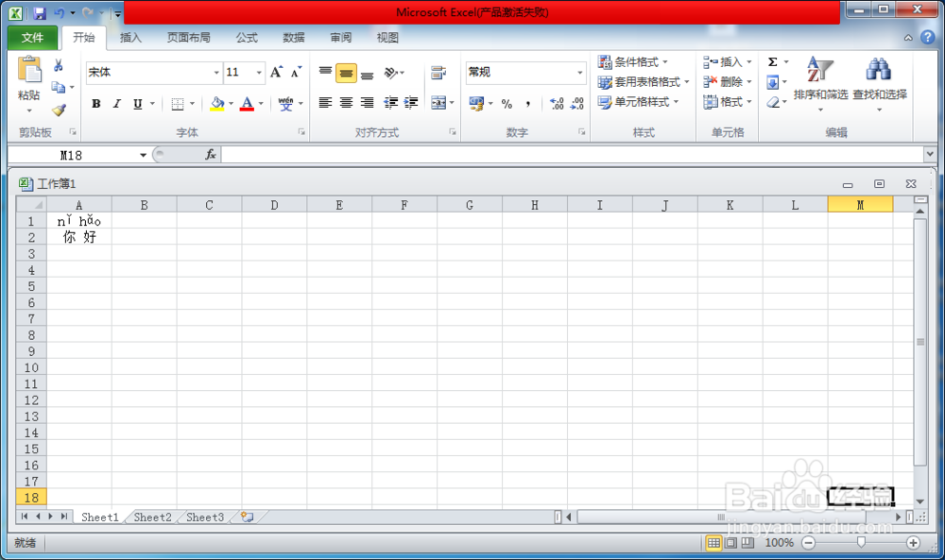Image resolution: width=945 pixels, height=560 pixels.
Task: Increase font size with large A
Action: 276,73
